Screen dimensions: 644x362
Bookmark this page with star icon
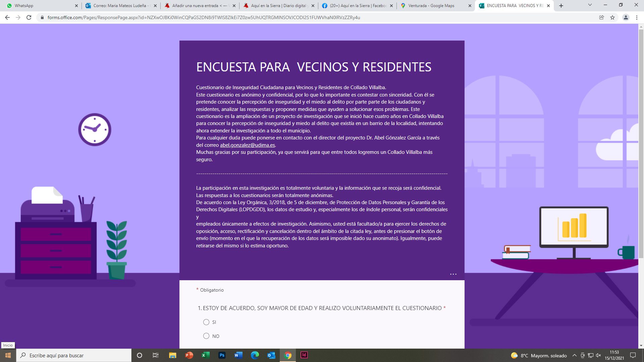click(612, 17)
